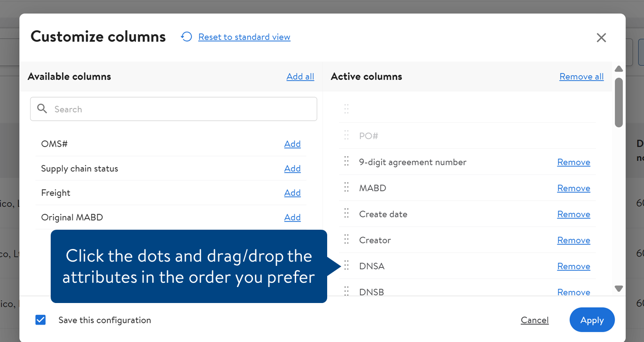Click Reset to standard view link
The image size is (644, 342).
tap(244, 37)
